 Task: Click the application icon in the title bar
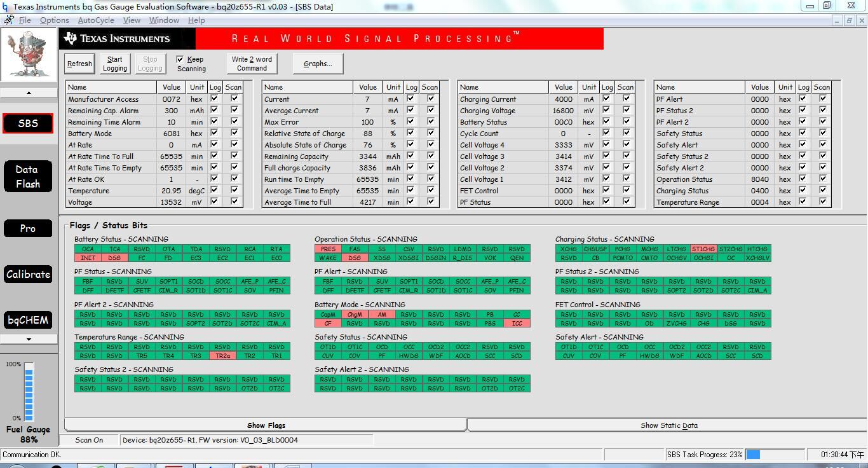[x=6, y=6]
